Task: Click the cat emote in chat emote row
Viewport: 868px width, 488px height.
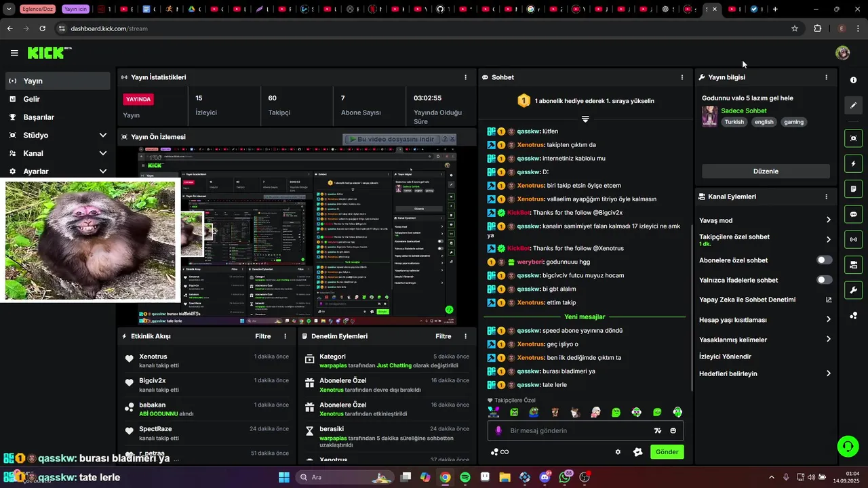Action: pyautogui.click(x=575, y=412)
